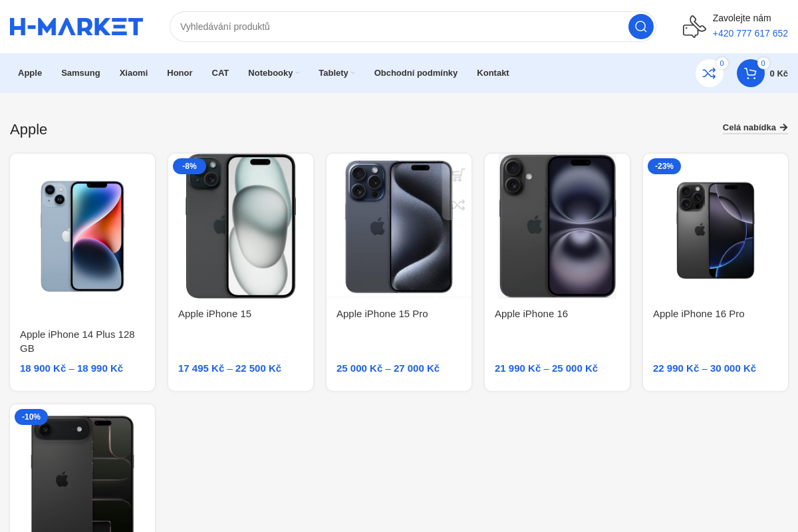
Task: Open the compare products shuffle icon in header
Action: (709, 73)
